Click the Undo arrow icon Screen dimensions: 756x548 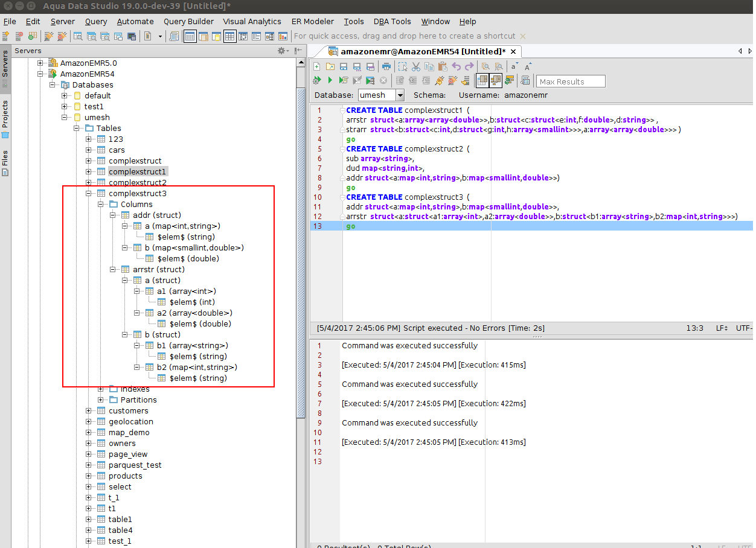[456, 66]
